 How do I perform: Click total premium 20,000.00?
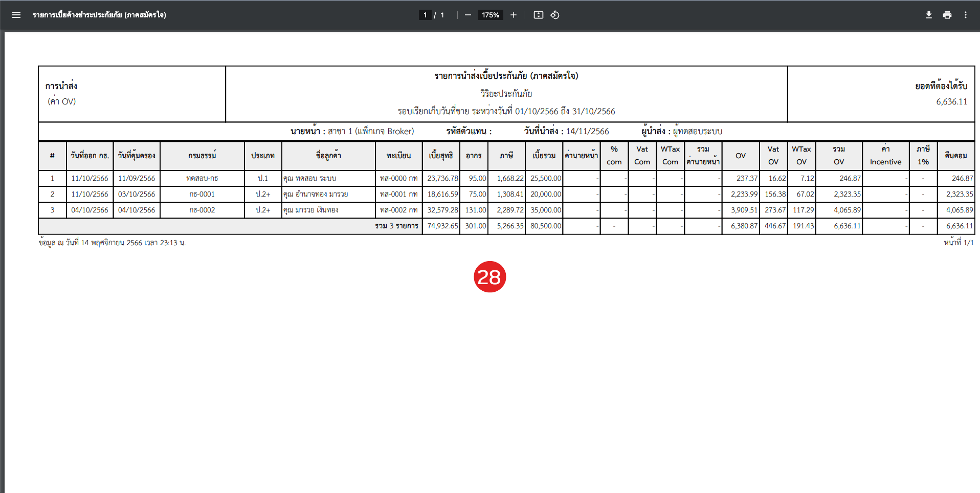546,194
